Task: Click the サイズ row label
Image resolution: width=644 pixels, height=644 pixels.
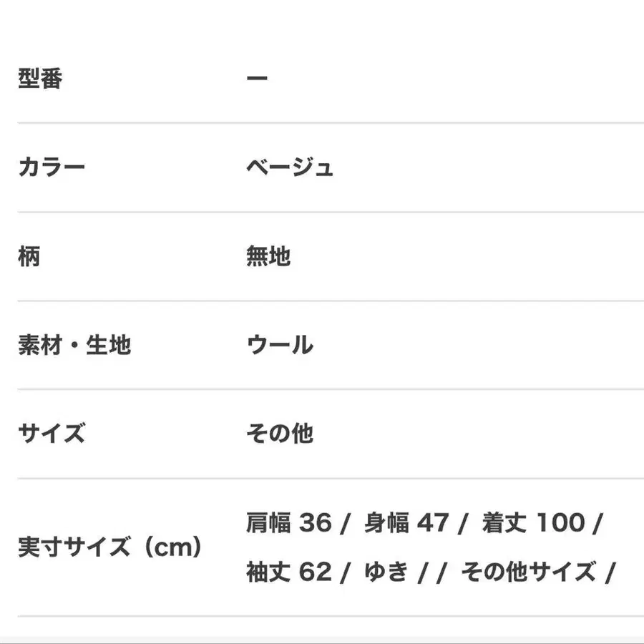Action: click(52, 434)
